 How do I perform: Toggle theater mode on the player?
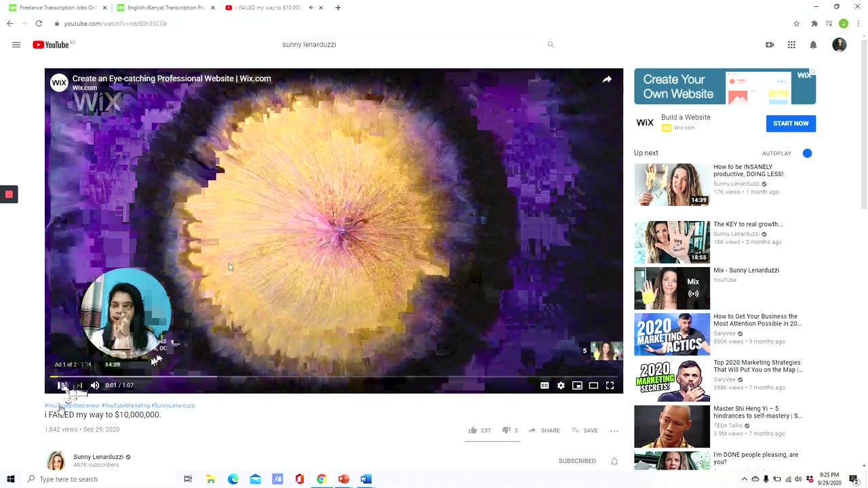(x=593, y=385)
